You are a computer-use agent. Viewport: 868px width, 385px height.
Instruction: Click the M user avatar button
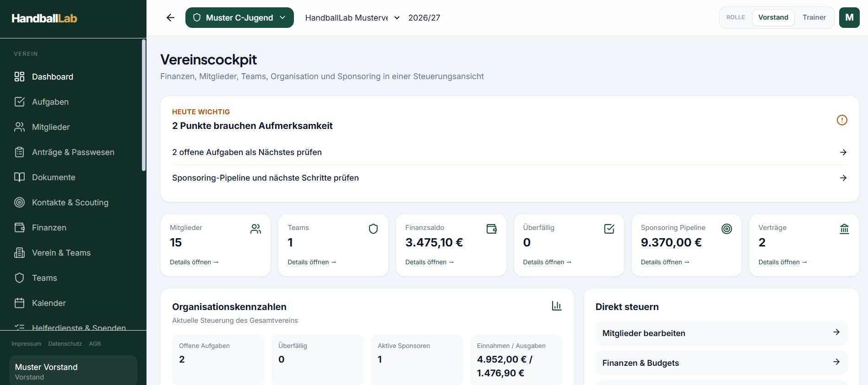(x=849, y=18)
